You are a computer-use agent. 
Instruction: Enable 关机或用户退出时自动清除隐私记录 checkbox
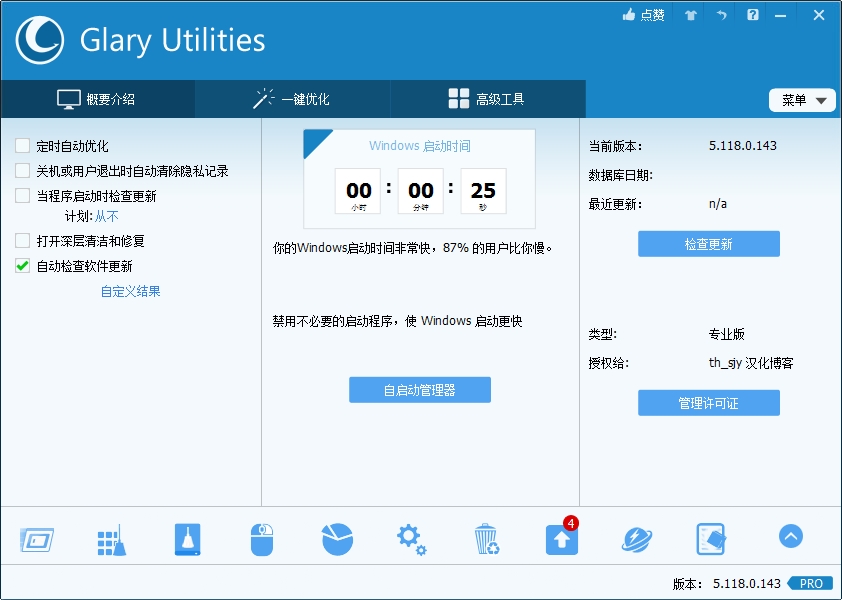tap(23, 171)
